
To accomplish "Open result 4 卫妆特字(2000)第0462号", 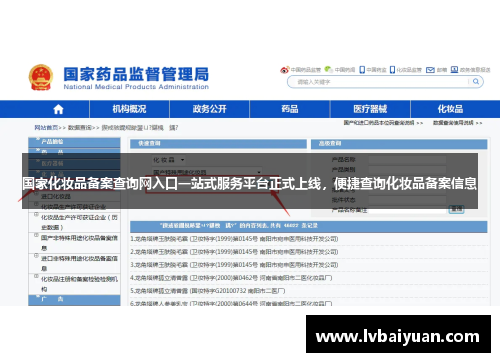I will pos(231,278).
